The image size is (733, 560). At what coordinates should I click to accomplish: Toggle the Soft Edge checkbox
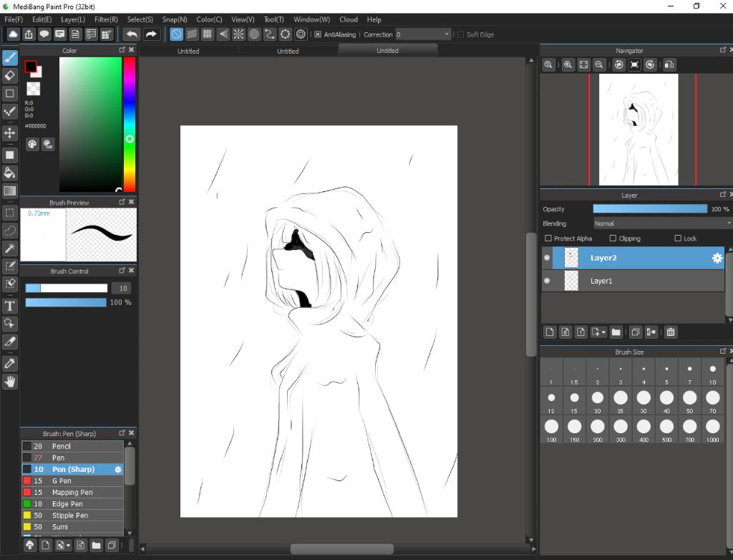460,34
